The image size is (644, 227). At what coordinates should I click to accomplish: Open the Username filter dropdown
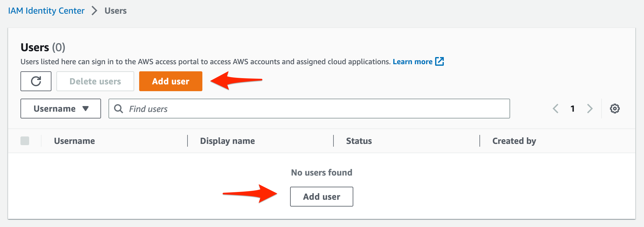point(61,109)
